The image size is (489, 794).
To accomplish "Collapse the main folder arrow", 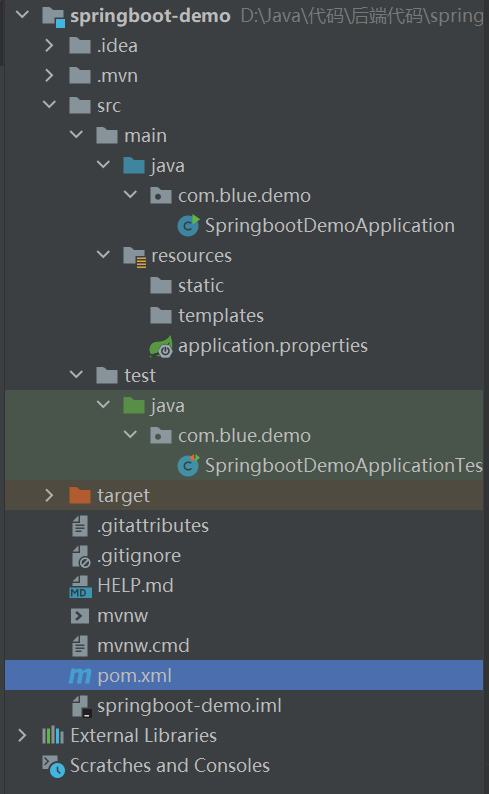I will coord(76,135).
